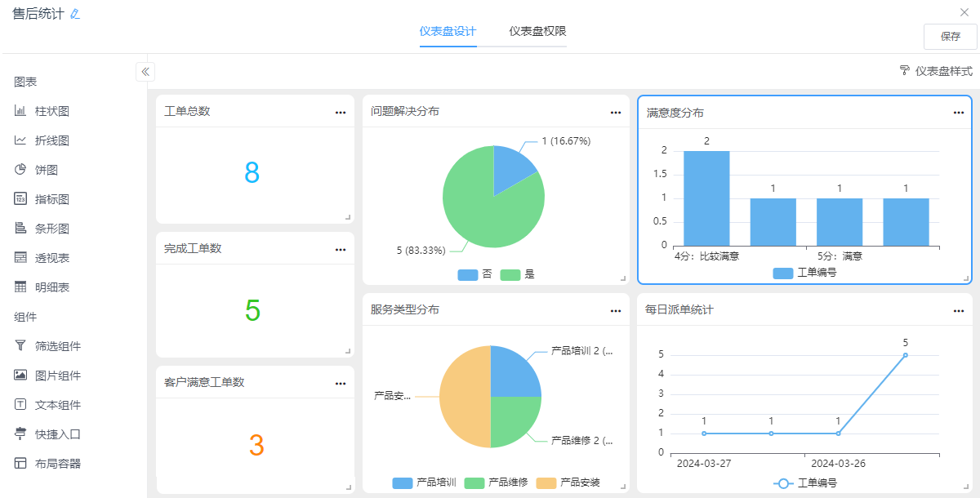Toggle the 产品安装 legend swatch
Screen dimensions: 980x498
pyautogui.click(x=546, y=483)
